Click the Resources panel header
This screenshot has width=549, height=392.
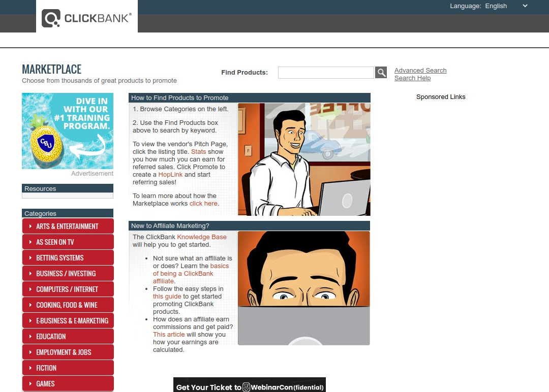pos(68,188)
